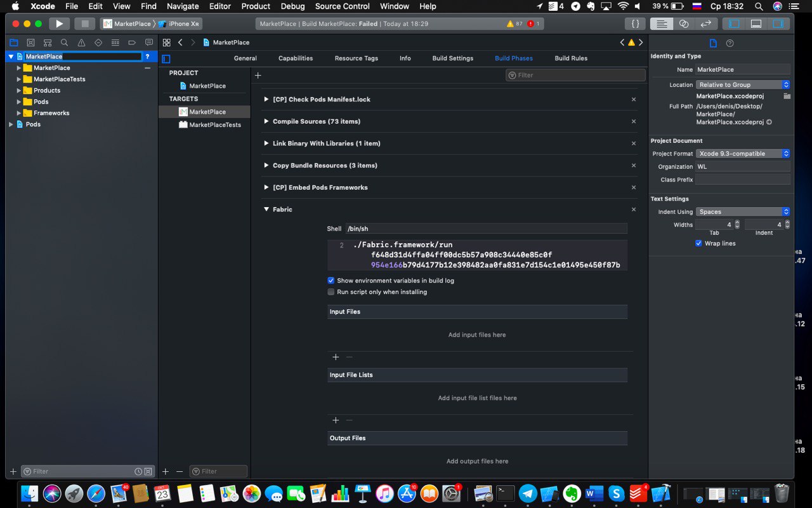Delete the Fabric build phase
Screen dimensions: 812x508
[x=634, y=210]
